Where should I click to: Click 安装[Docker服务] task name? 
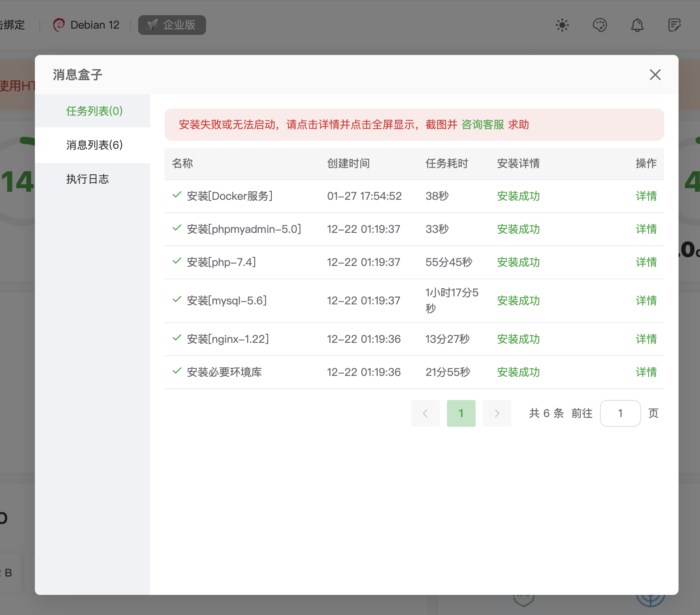(230, 196)
